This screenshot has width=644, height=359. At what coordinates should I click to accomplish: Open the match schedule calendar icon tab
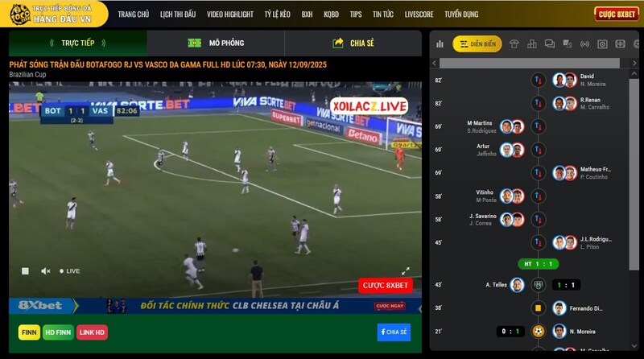click(x=602, y=44)
